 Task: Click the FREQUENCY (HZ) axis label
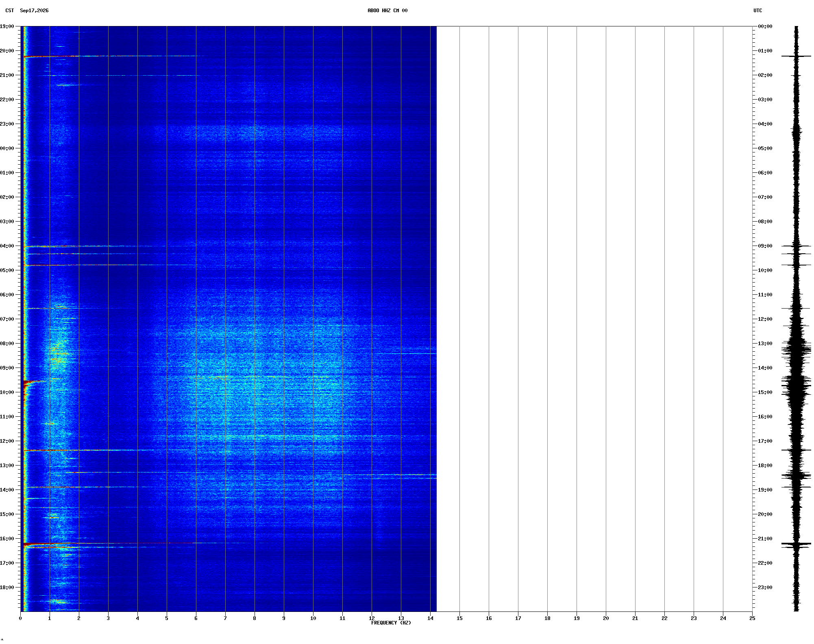point(391,623)
